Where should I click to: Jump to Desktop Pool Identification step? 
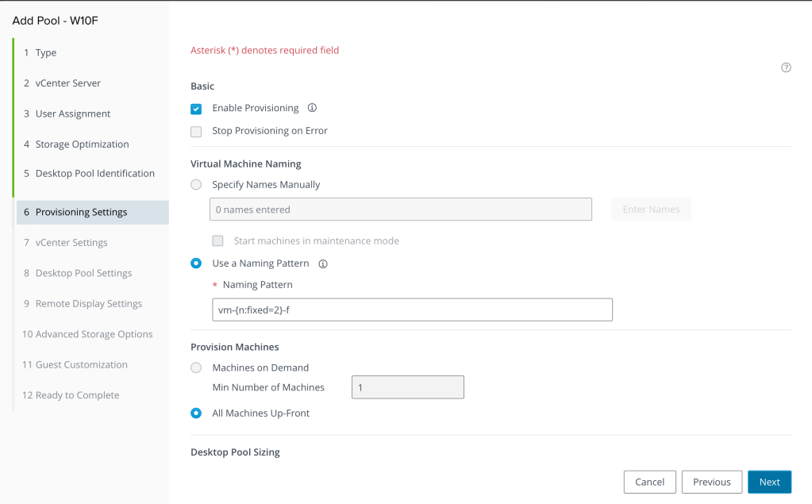[94, 174]
